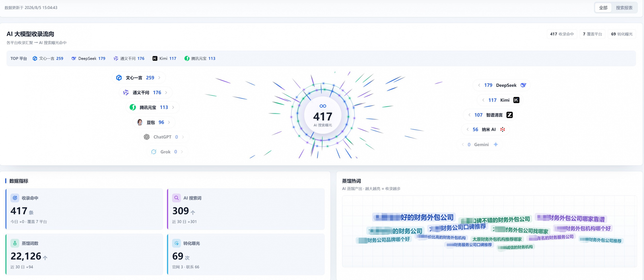Click hot word 财务公司品牌哪个好
Viewport: 644px width, 280px height.
click(383, 240)
